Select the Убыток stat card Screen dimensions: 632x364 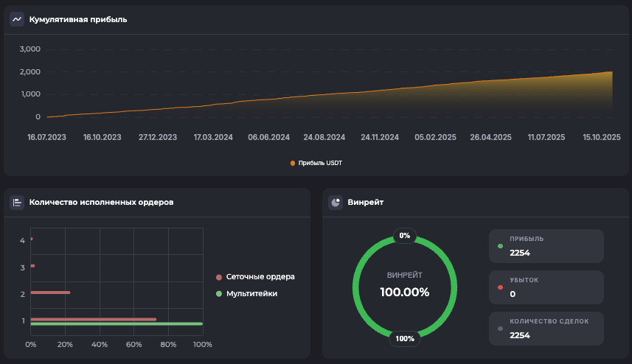[546, 287]
